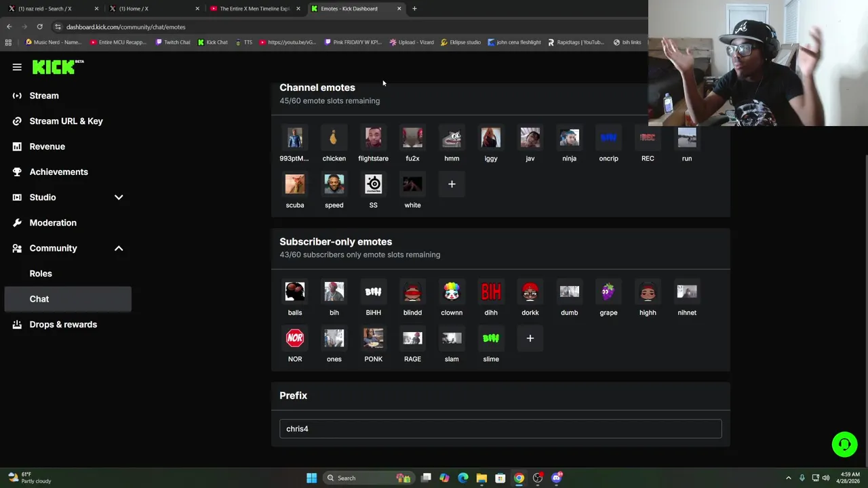The height and width of the screenshot is (488, 868).
Task: Open the Upload - Vizard bookmark
Action: pyautogui.click(x=412, y=42)
